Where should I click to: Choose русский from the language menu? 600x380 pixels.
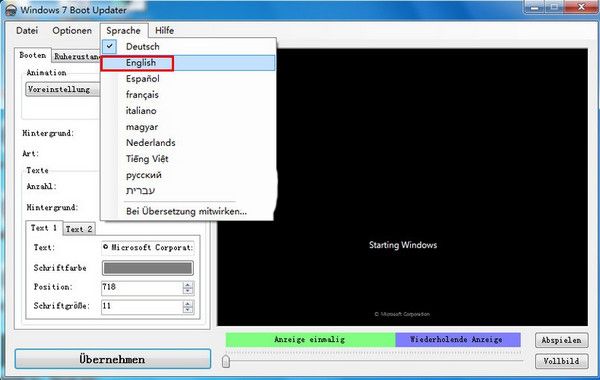coord(188,175)
